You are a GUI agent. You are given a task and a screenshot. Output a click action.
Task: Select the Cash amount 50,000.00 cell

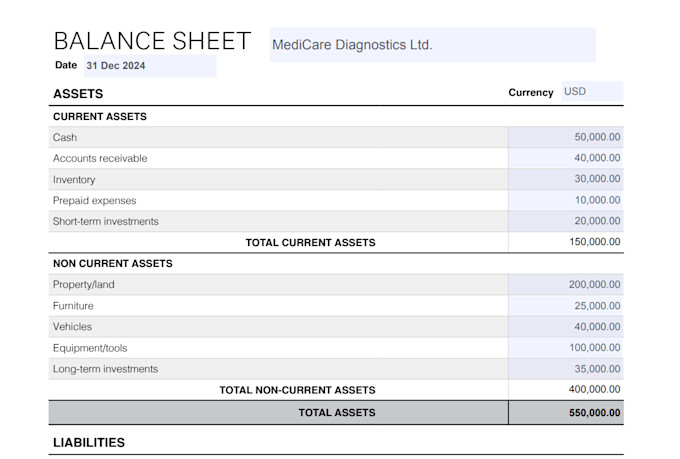pyautogui.click(x=566, y=137)
